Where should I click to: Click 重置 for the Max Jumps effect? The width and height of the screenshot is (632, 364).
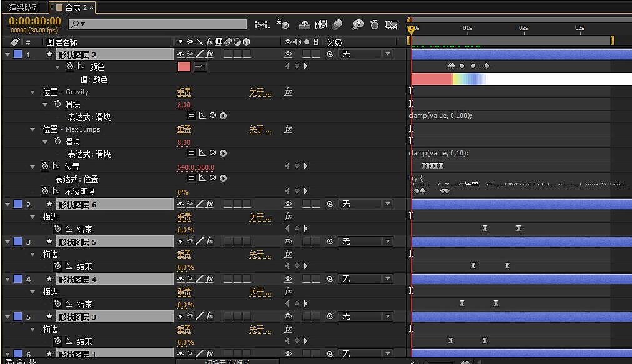184,130
